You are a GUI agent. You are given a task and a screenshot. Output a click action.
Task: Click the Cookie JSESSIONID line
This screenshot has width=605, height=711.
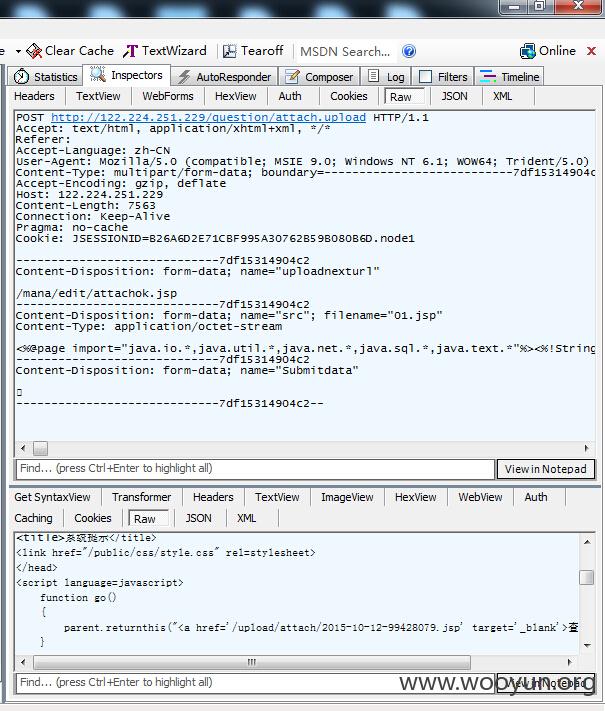pos(215,239)
